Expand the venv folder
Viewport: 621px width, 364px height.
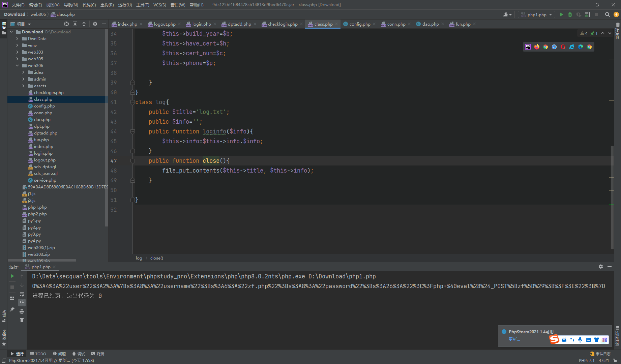(17, 45)
